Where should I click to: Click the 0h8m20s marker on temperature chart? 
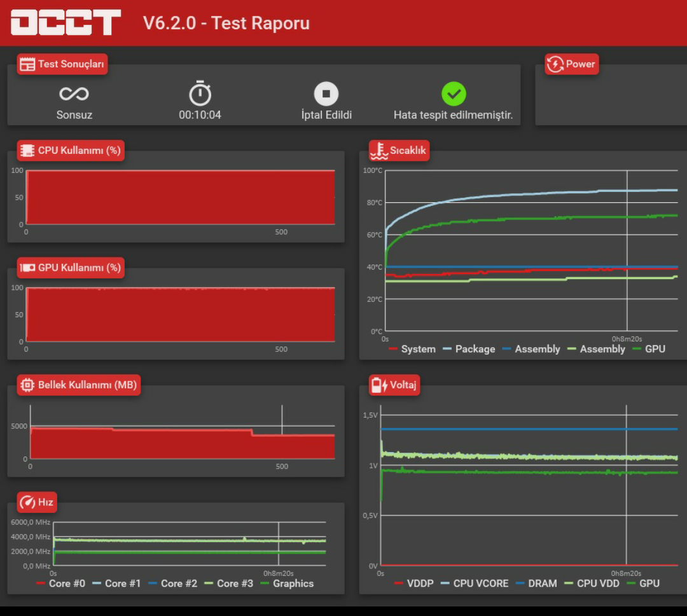pos(627,339)
